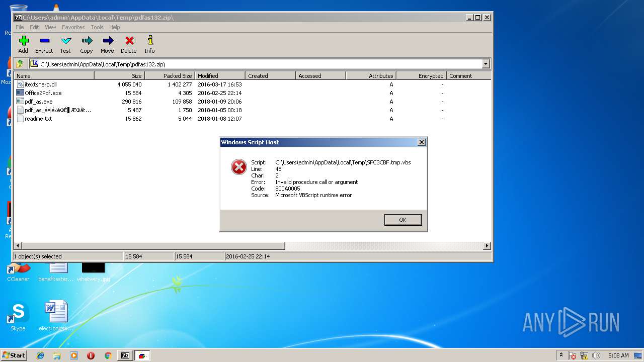Viewport: 644px width, 362px height.
Task: Click the Action Center flag icon
Action: click(572, 355)
